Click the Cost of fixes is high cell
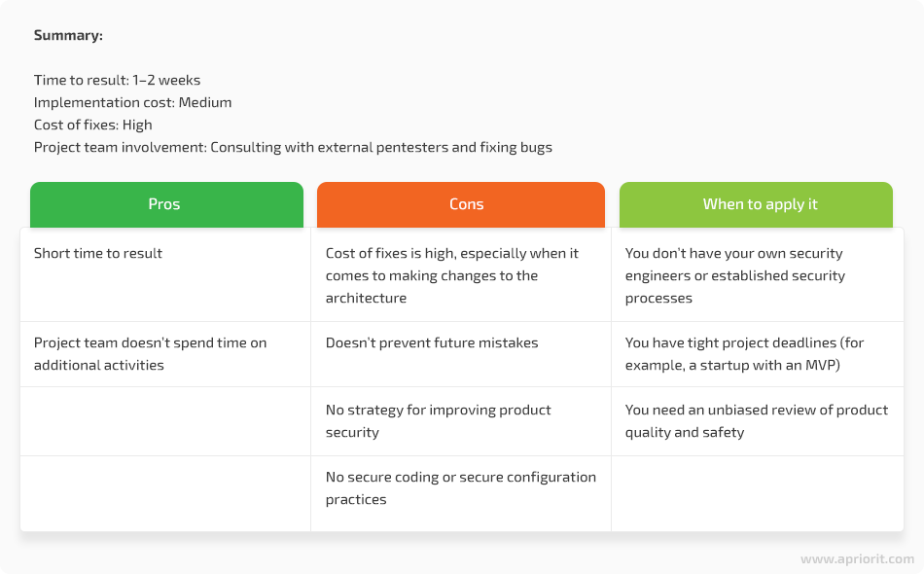924x574 pixels. pyautogui.click(x=461, y=275)
